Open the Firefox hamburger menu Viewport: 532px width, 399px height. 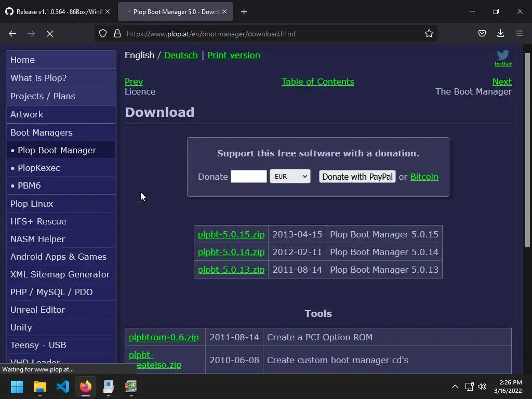[520, 33]
